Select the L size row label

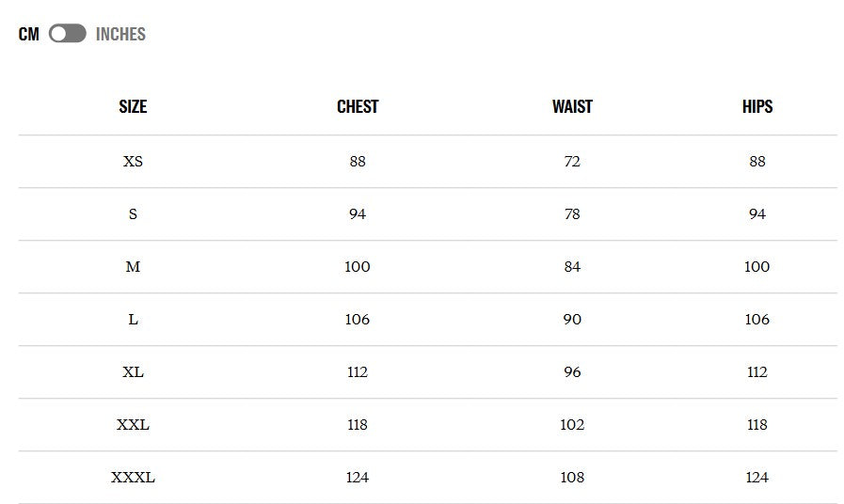(x=133, y=320)
